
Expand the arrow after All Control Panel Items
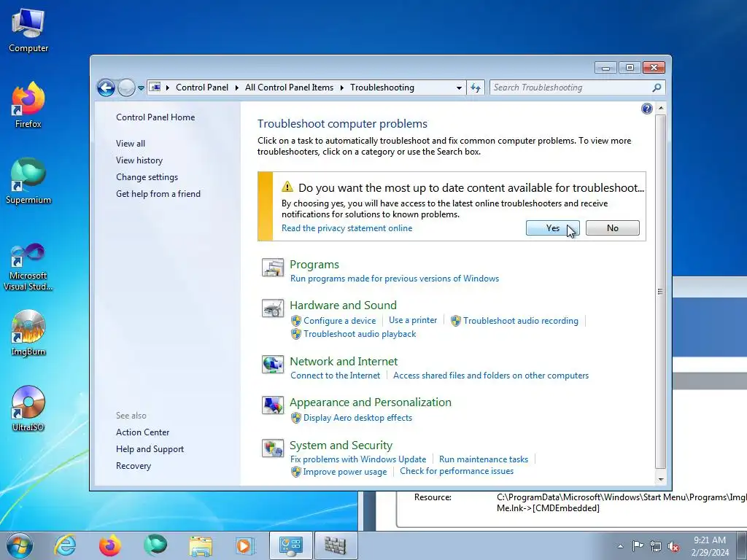[x=342, y=87]
